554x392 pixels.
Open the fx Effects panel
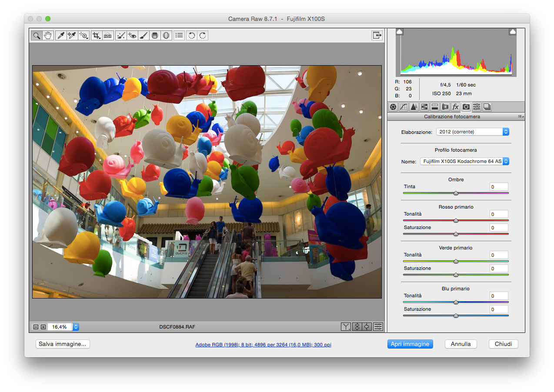pyautogui.click(x=455, y=106)
